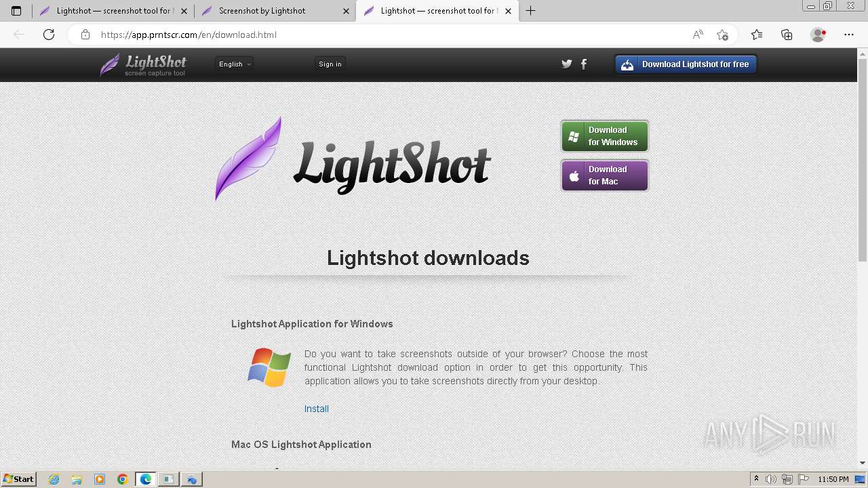Open the Read aloud icon in address bar
The width and height of the screenshot is (868, 488).
(x=698, y=35)
